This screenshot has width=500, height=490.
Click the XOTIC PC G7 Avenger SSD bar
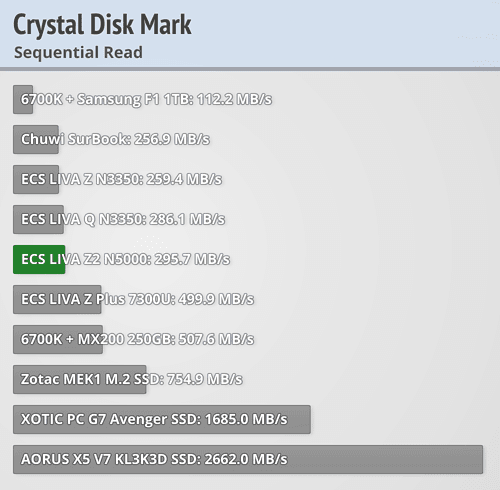tap(162, 419)
